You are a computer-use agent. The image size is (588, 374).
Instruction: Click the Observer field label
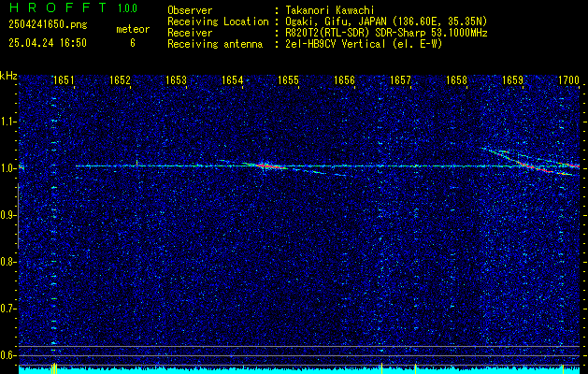pyautogui.click(x=190, y=10)
